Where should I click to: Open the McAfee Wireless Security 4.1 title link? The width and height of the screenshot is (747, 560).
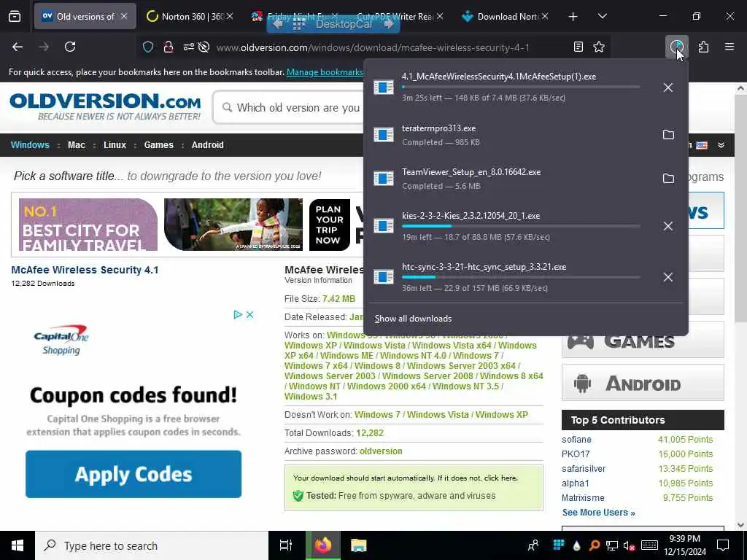pos(85,270)
